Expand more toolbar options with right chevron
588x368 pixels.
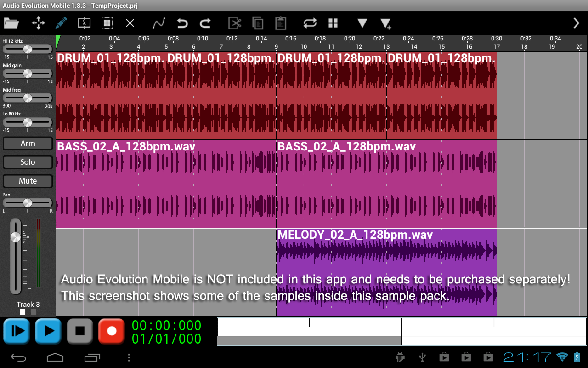pyautogui.click(x=576, y=23)
